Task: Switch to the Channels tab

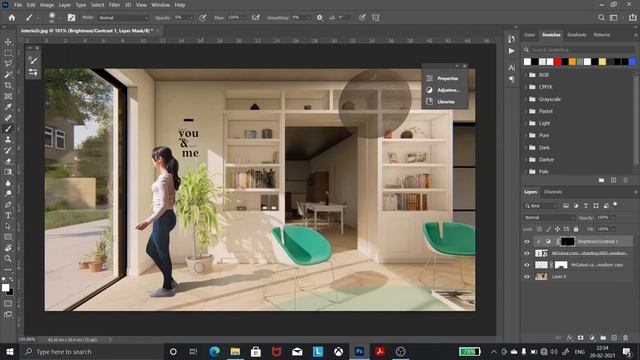Action: click(553, 192)
